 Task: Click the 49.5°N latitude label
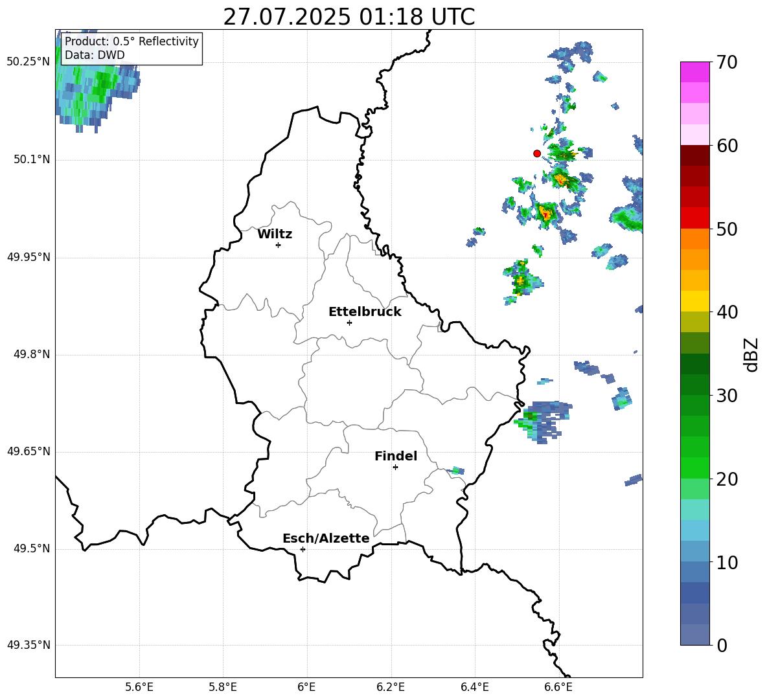(x=32, y=548)
